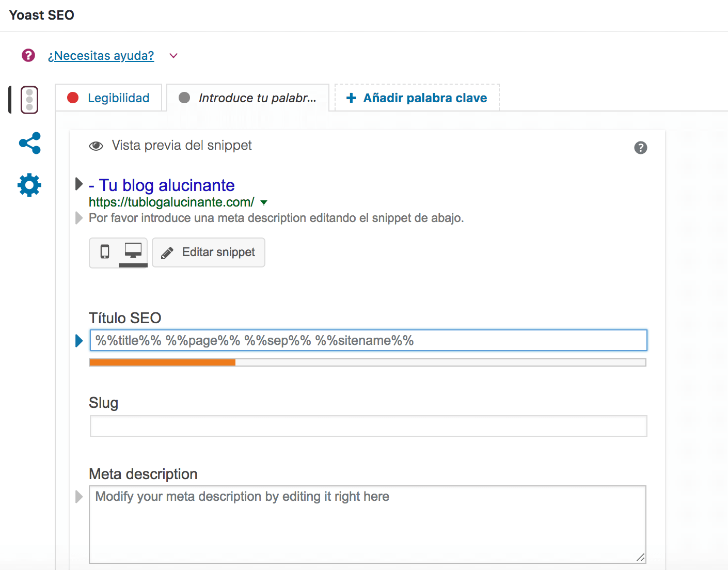The height and width of the screenshot is (570, 728).
Task: Click the Título SEO label
Action: 125,318
